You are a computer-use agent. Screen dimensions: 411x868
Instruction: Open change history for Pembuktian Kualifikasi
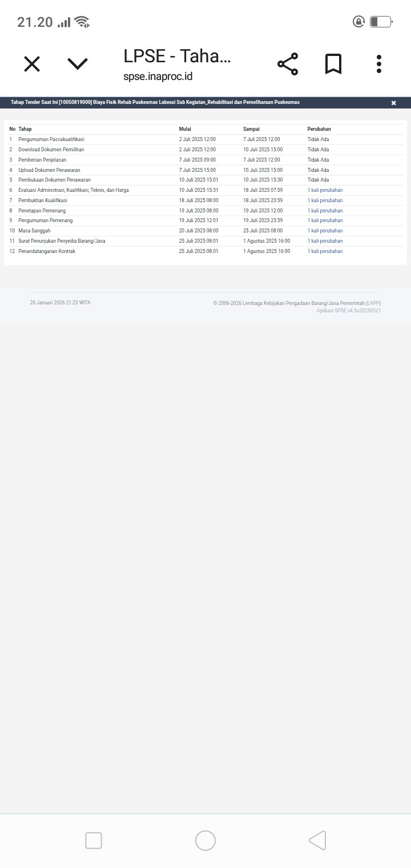(x=325, y=200)
